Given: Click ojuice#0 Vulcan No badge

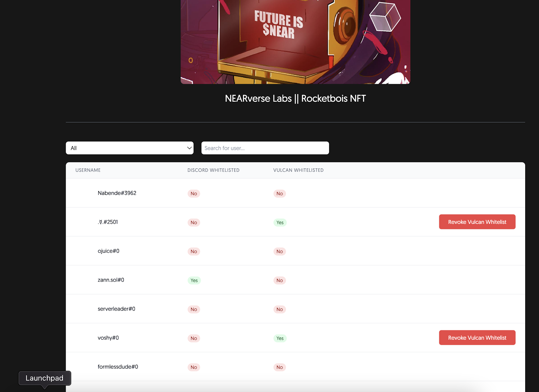Looking at the screenshot, I should tap(280, 252).
